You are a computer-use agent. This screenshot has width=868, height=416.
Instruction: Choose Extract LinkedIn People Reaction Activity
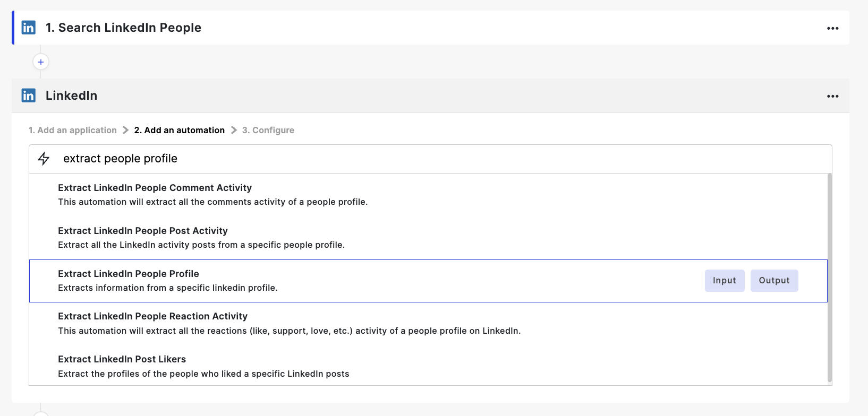click(x=428, y=324)
